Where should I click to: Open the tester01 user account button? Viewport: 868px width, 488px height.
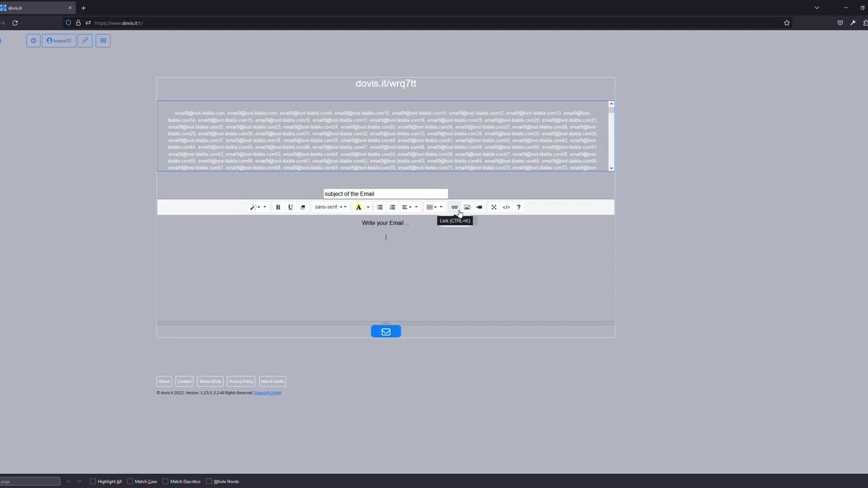59,41
